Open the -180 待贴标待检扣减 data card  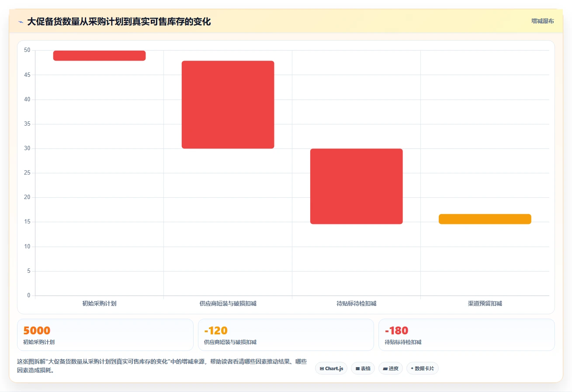pos(467,335)
